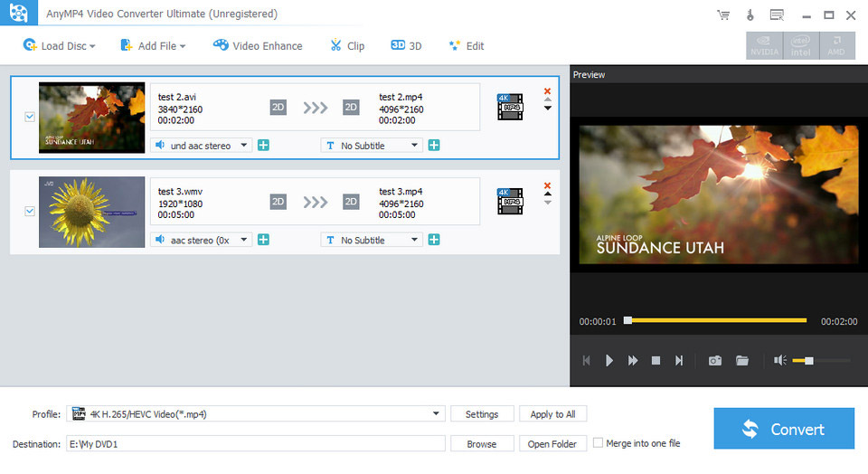868x474 pixels.
Task: Select the test 3.wmv sunflower thumbnail
Action: (x=92, y=212)
